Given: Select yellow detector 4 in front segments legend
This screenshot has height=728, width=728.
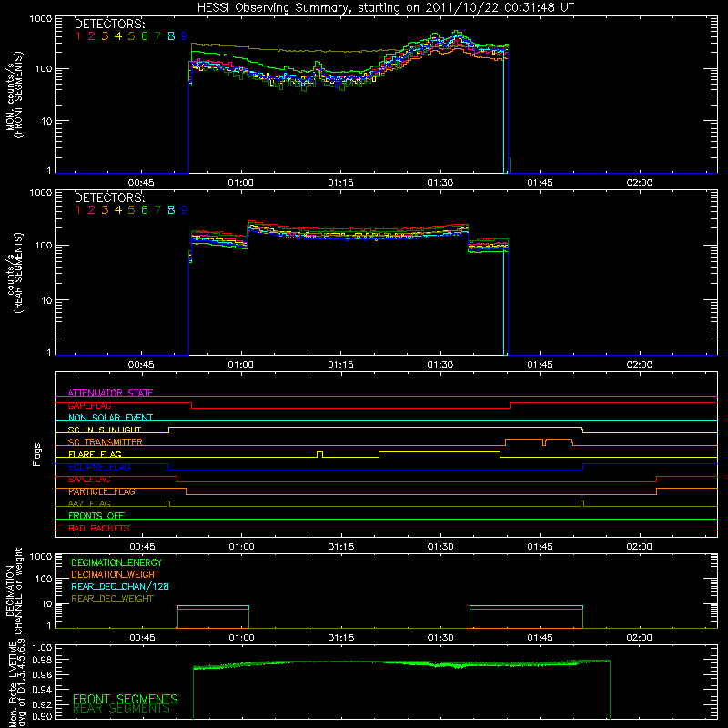Looking at the screenshot, I should pos(118,36).
